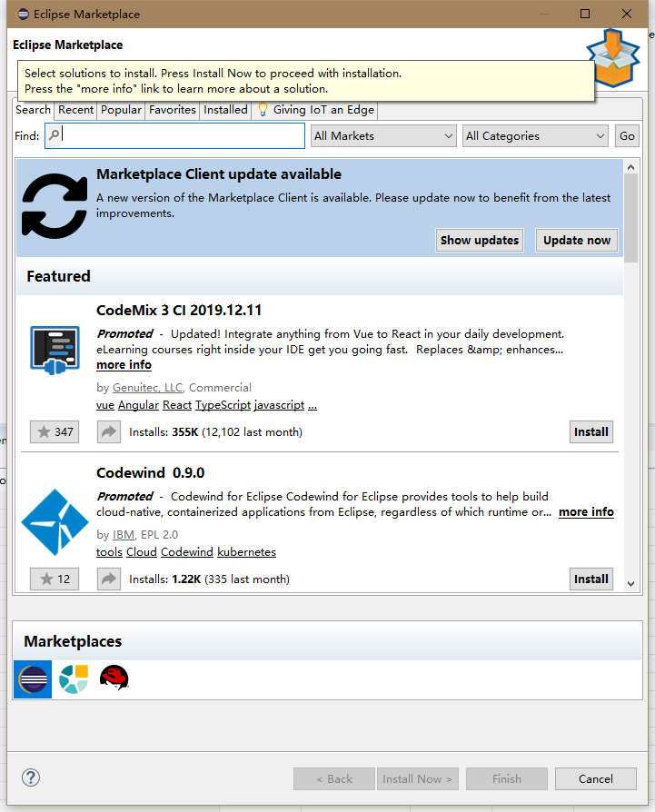Click the lightbulb icon on IoT tab

pyautogui.click(x=263, y=109)
